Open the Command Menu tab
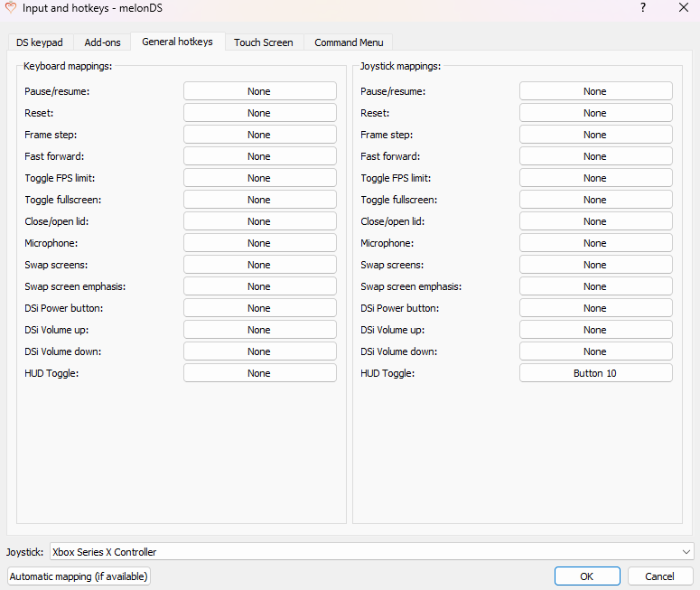The width and height of the screenshot is (700, 590). [349, 42]
